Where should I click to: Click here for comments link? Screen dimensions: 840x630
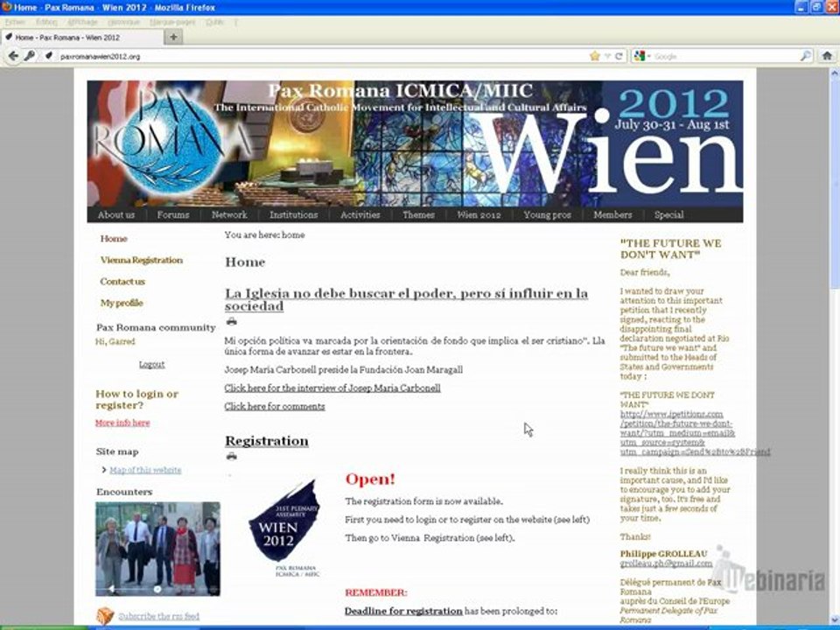point(274,407)
